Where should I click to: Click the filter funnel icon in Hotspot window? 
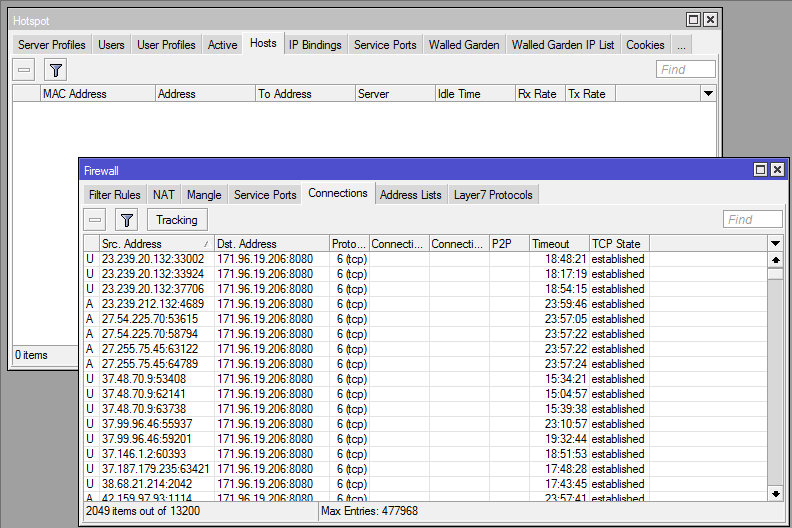(x=56, y=69)
